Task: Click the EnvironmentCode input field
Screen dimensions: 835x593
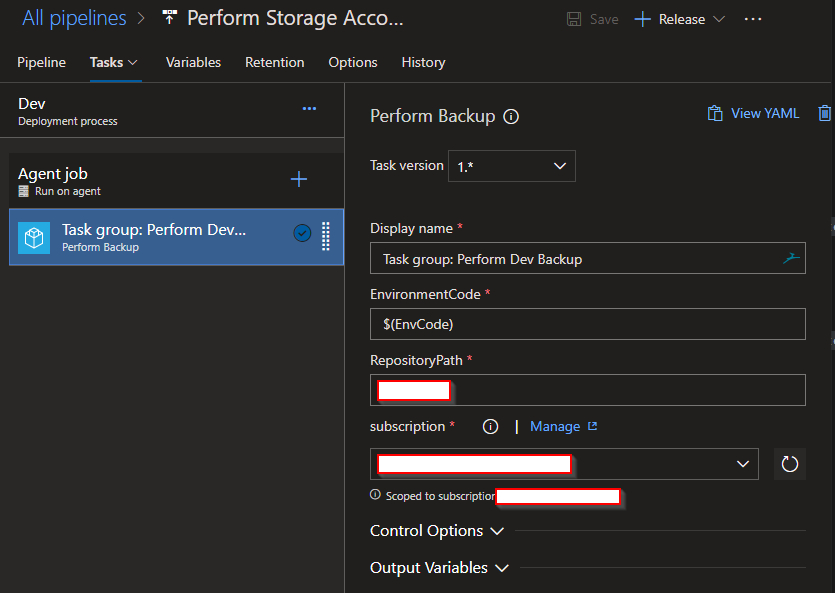Action: point(587,324)
